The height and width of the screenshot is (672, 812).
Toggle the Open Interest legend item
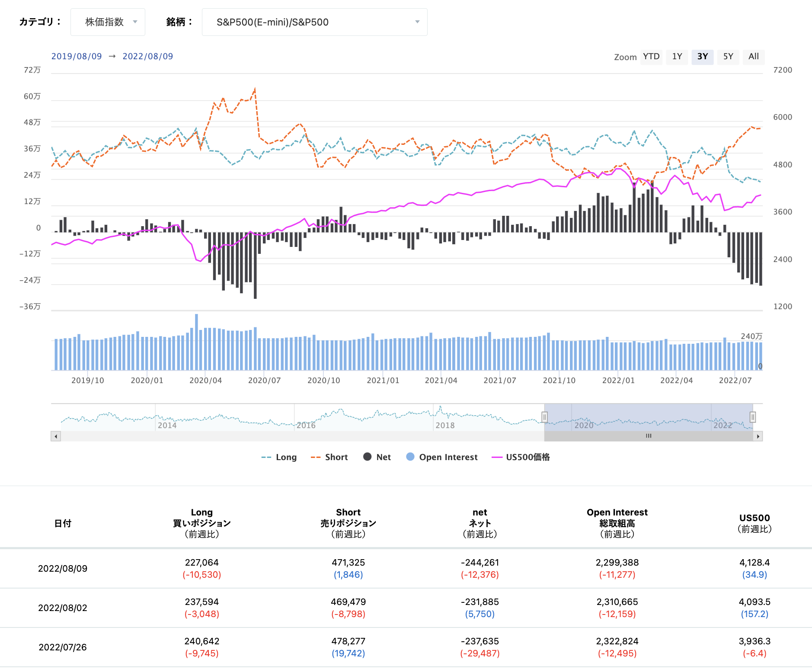[442, 457]
